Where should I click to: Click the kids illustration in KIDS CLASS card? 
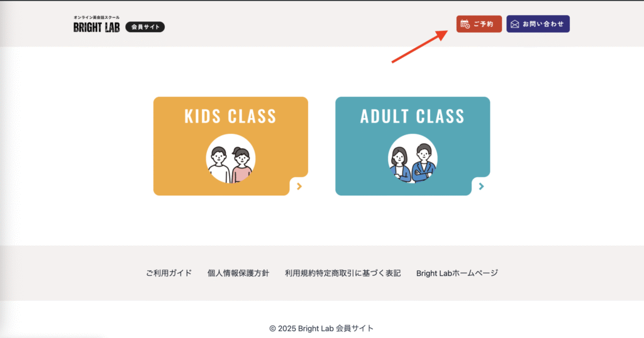(x=230, y=158)
